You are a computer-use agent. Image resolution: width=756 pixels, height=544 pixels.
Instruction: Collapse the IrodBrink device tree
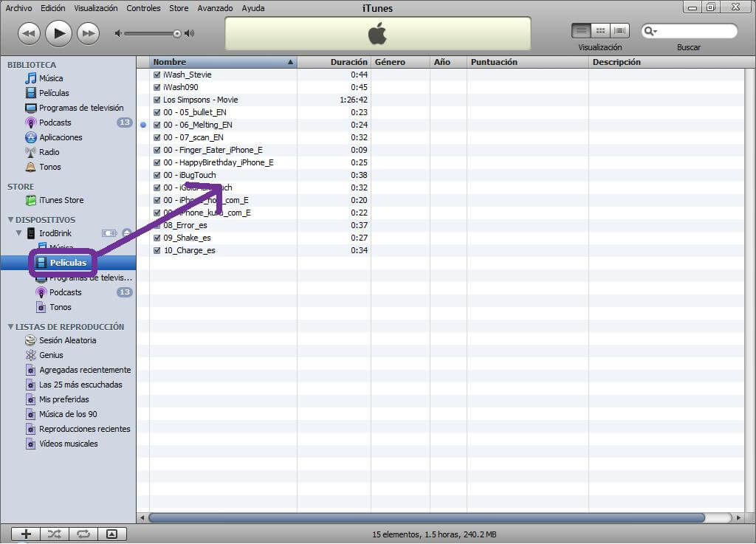(x=18, y=233)
